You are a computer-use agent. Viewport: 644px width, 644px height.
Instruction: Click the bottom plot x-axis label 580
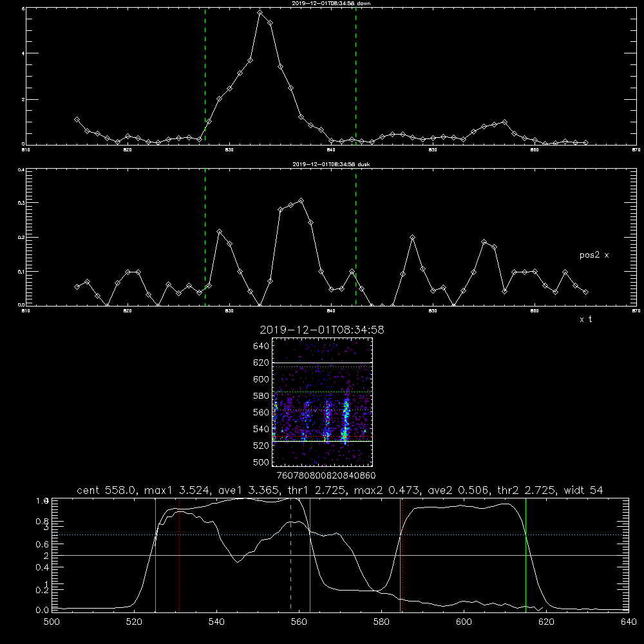coord(381,622)
